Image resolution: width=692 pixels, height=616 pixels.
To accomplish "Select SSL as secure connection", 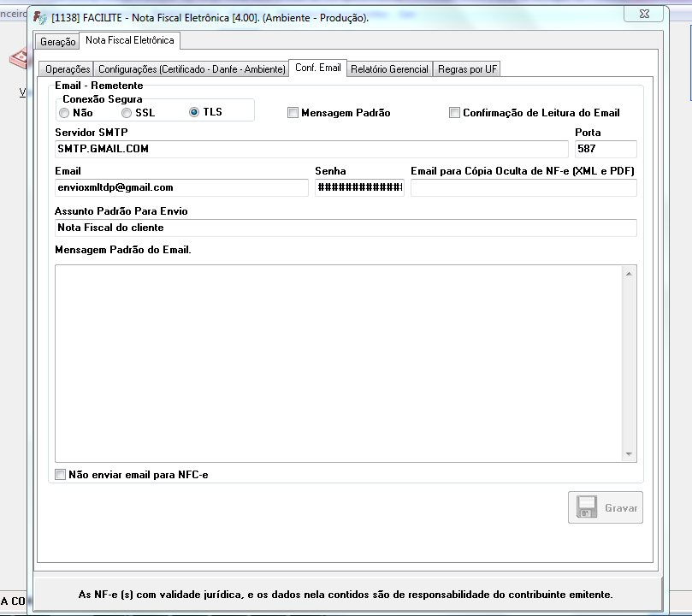I will click(x=127, y=113).
